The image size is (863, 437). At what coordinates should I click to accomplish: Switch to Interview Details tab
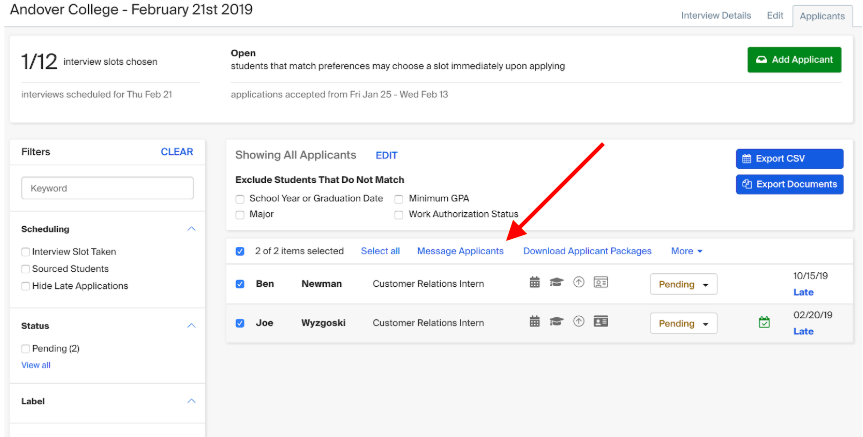[716, 15]
